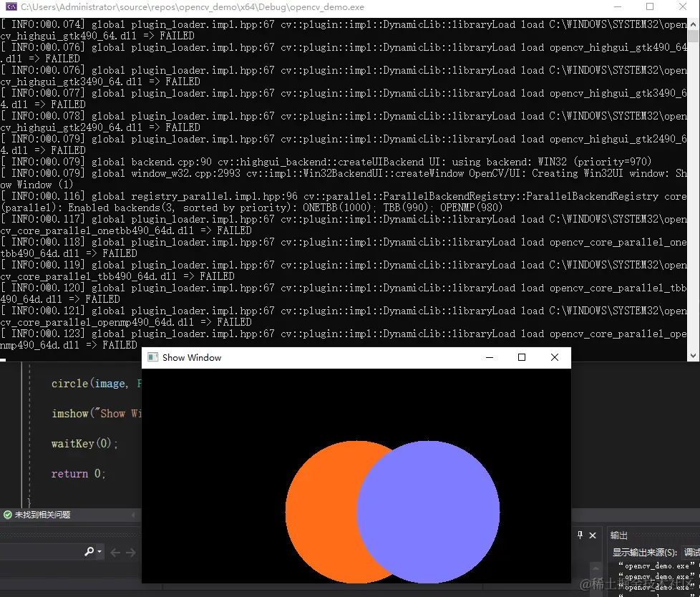
Task: Click the 显示输出来源(S): label
Action: [x=645, y=553]
